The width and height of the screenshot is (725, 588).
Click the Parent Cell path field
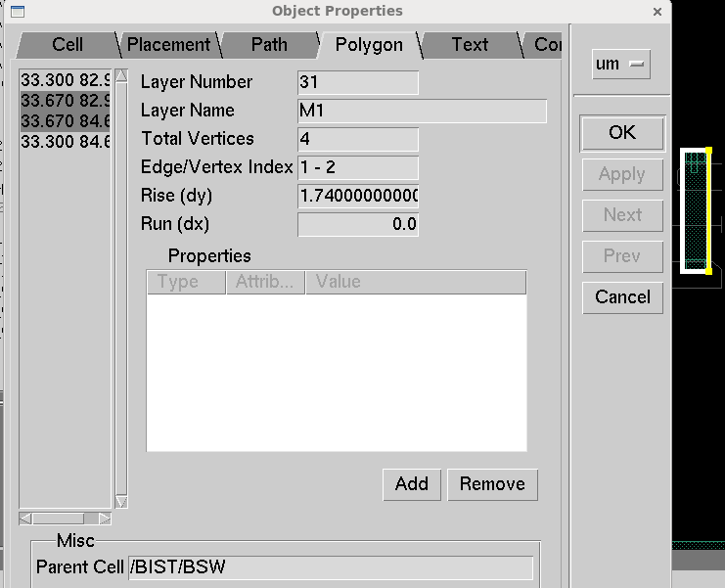tap(331, 568)
